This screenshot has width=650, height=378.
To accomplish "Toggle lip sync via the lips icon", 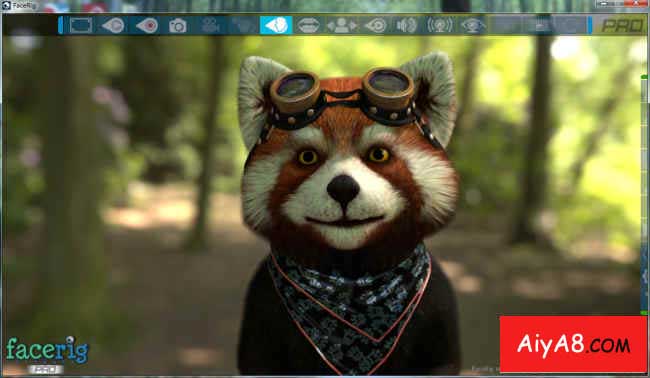I will tap(309, 25).
